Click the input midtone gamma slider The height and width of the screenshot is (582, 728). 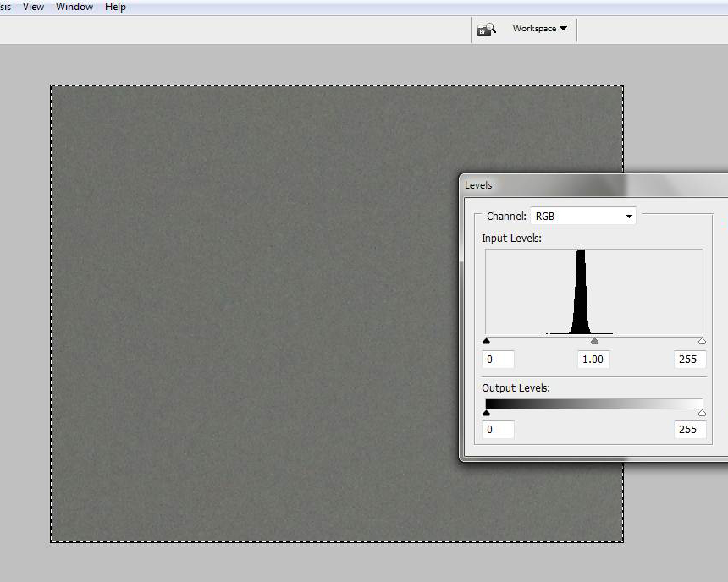click(x=594, y=341)
